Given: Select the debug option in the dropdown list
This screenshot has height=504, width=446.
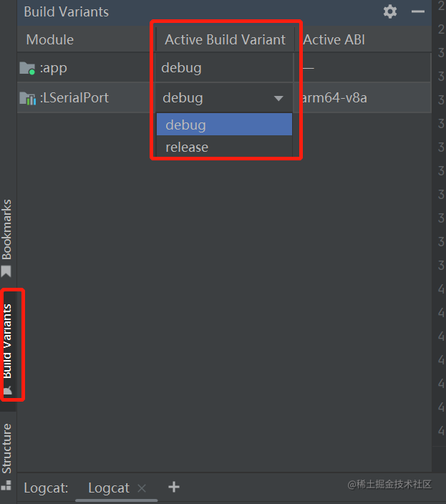Looking at the screenshot, I should pos(224,125).
